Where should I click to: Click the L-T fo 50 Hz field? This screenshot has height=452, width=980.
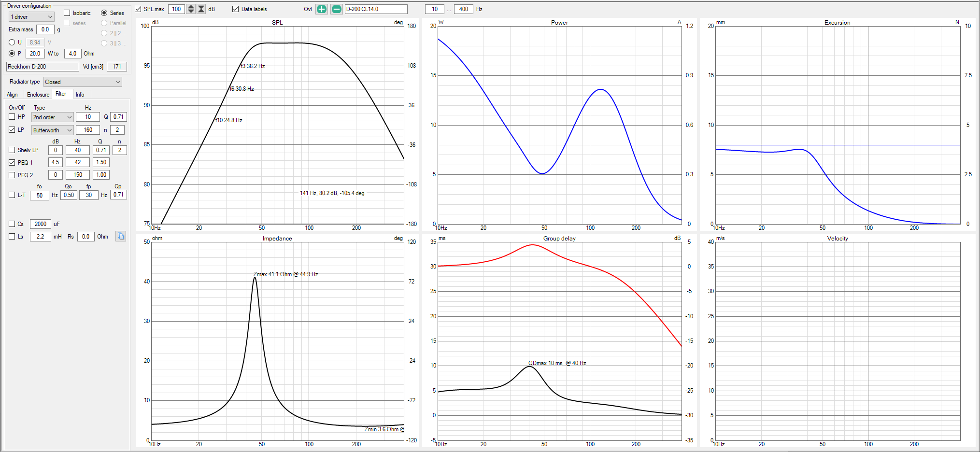(x=40, y=196)
